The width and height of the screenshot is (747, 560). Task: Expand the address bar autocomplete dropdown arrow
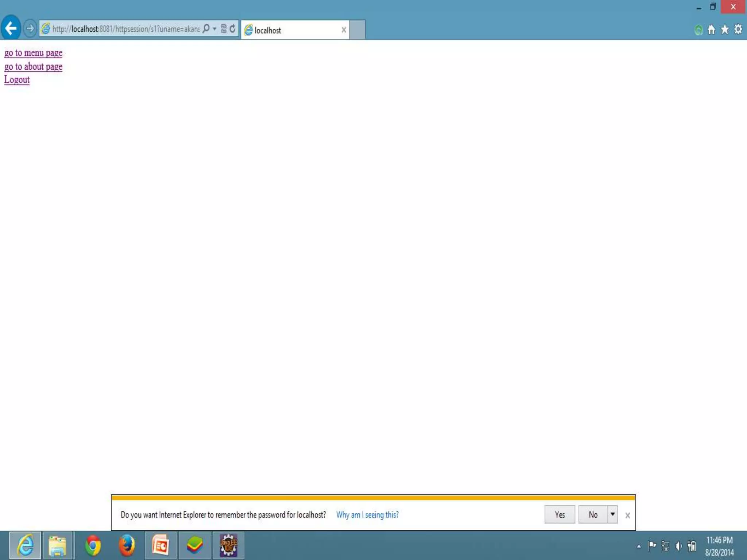click(x=214, y=28)
